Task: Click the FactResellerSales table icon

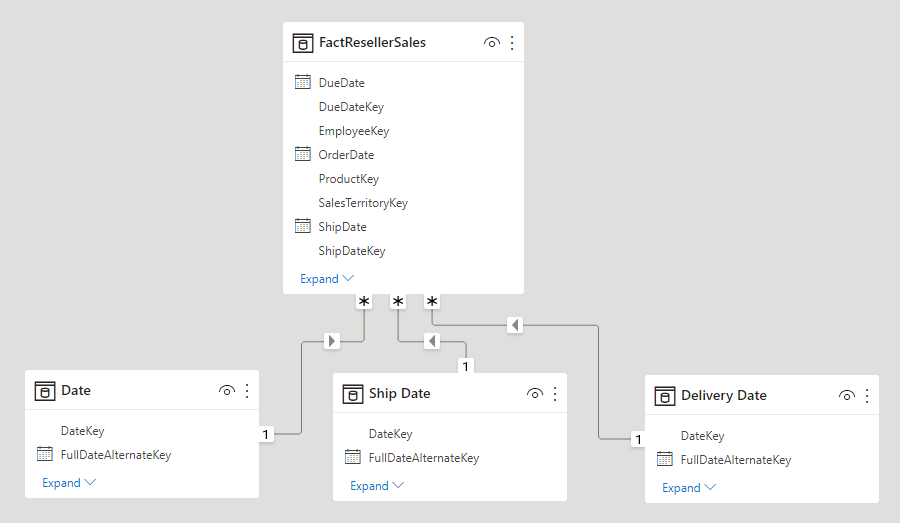Action: point(302,43)
